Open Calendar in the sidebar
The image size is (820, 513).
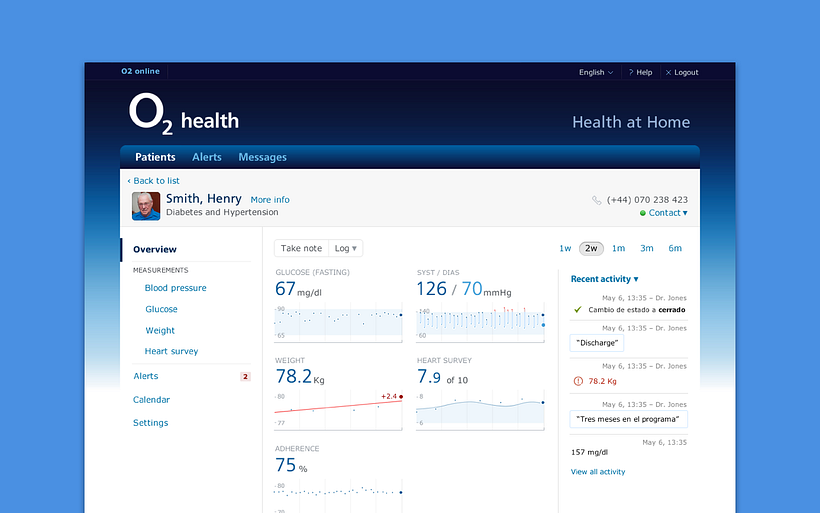(x=152, y=400)
